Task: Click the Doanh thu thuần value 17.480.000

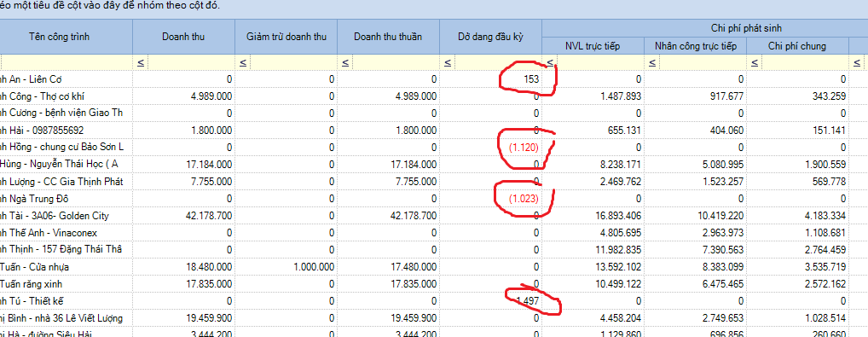Action: pyautogui.click(x=414, y=267)
